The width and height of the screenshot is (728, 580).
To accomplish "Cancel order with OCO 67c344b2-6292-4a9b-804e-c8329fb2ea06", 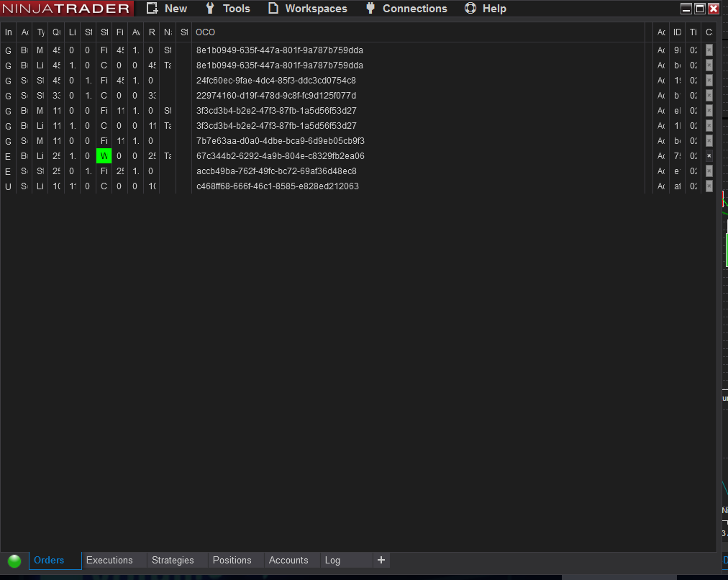I will pyautogui.click(x=709, y=156).
